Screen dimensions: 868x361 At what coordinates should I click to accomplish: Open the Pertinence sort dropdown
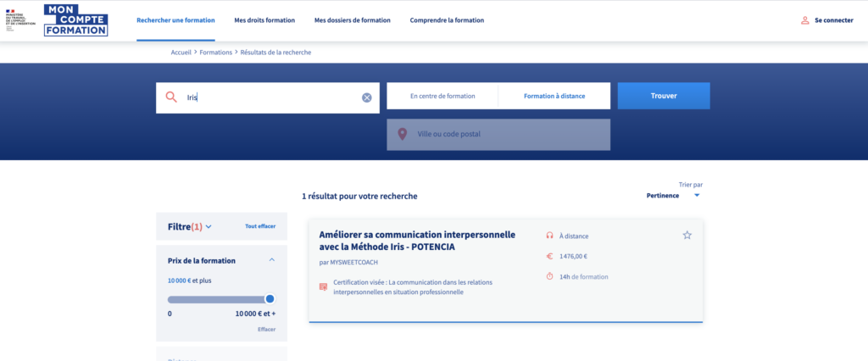[x=674, y=196]
